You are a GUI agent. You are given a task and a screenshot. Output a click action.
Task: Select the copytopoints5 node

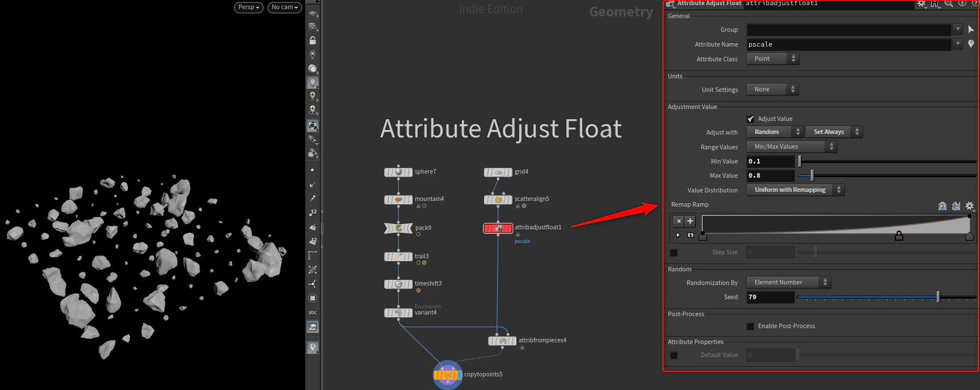tap(448, 375)
